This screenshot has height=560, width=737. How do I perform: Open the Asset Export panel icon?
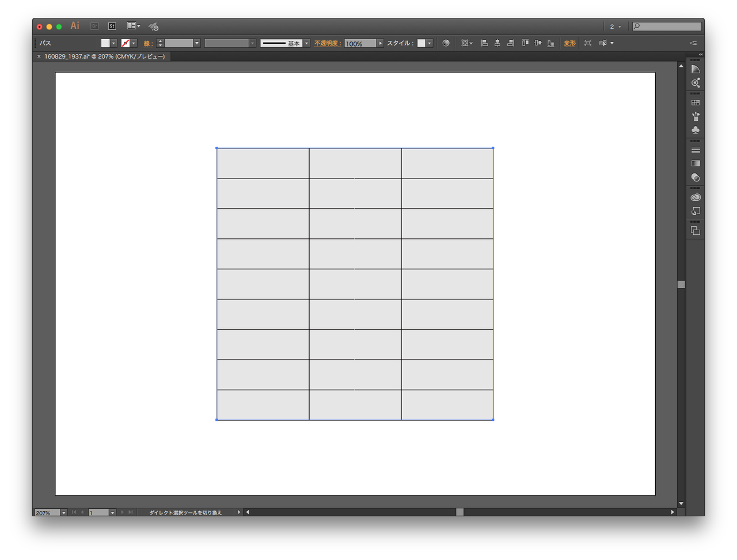coord(696,211)
